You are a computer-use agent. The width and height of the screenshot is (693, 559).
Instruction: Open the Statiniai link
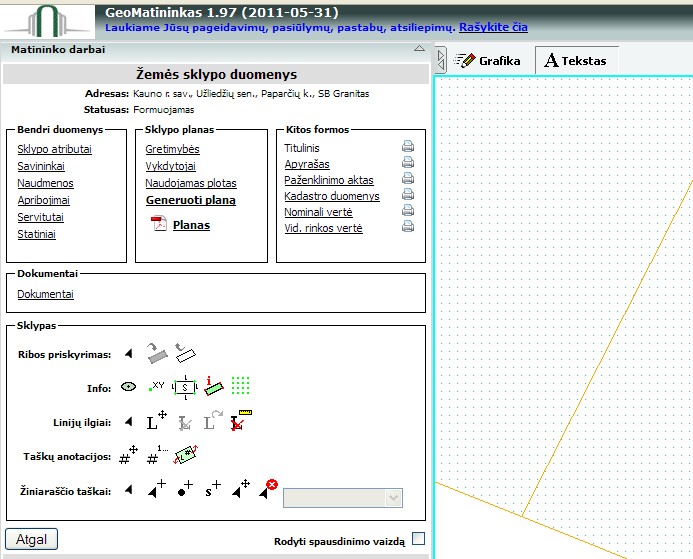[37, 234]
